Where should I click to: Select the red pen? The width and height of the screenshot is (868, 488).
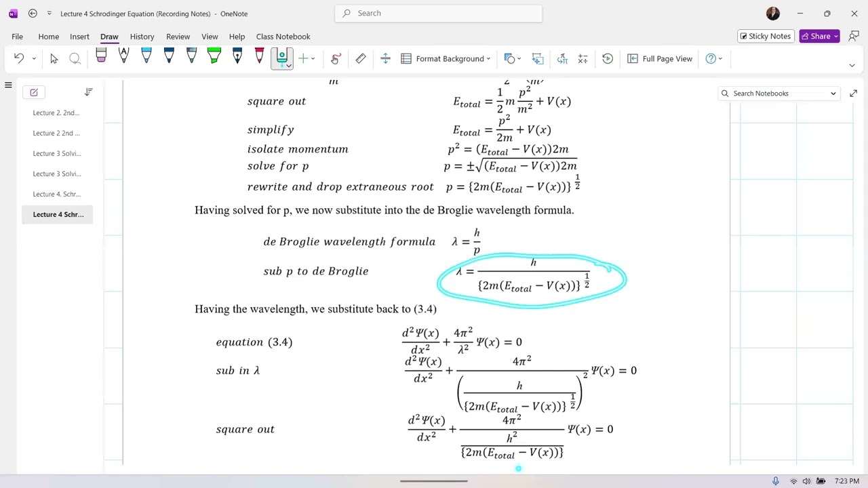click(x=259, y=57)
